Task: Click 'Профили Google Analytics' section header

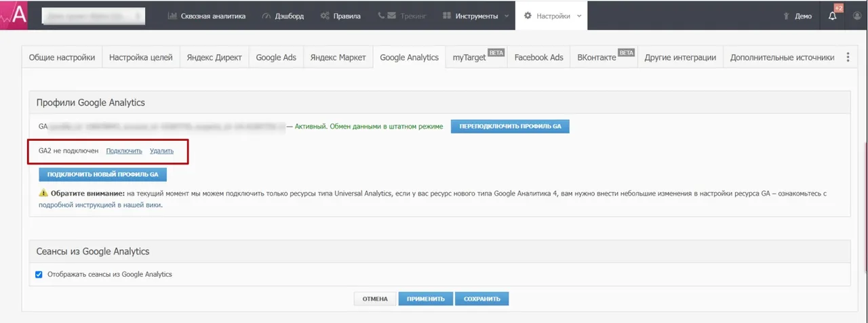Action: point(90,102)
